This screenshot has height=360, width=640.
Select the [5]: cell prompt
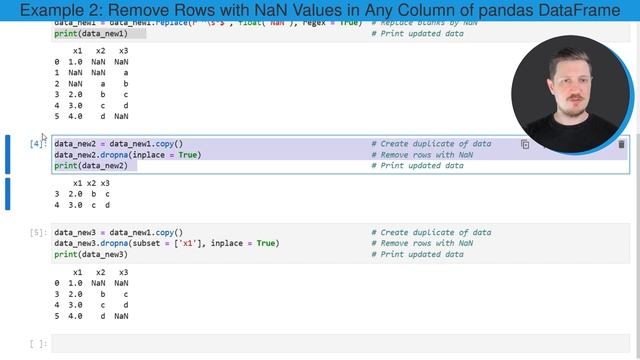[x=38, y=233]
